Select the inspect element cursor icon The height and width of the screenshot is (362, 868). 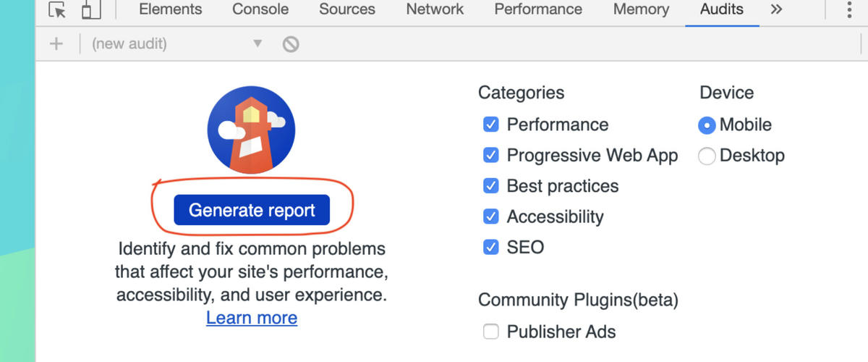point(58,10)
